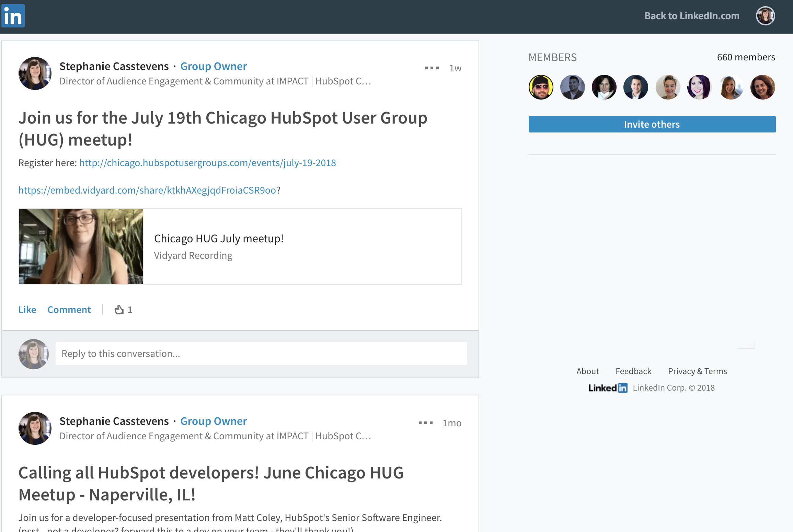Open the Feedback footer link
This screenshot has height=532, width=793.
[633, 371]
